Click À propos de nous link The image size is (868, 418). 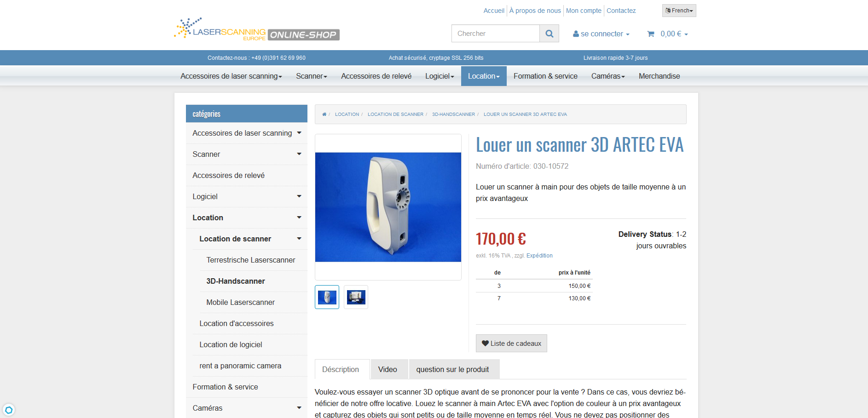[x=535, y=11]
